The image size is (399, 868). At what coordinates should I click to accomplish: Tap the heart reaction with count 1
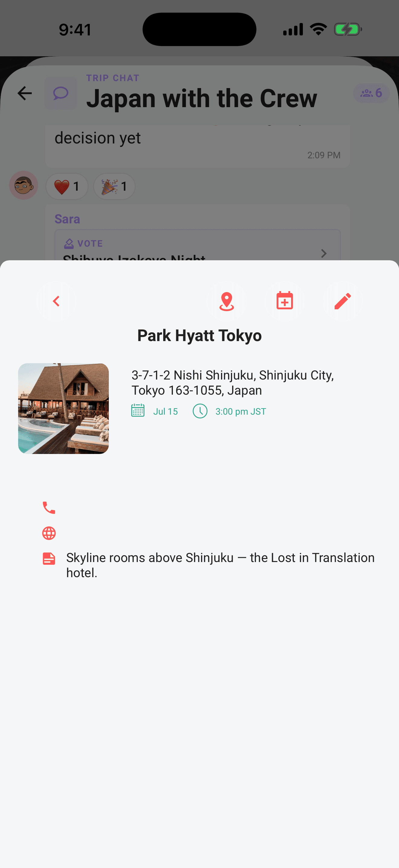[67, 186]
